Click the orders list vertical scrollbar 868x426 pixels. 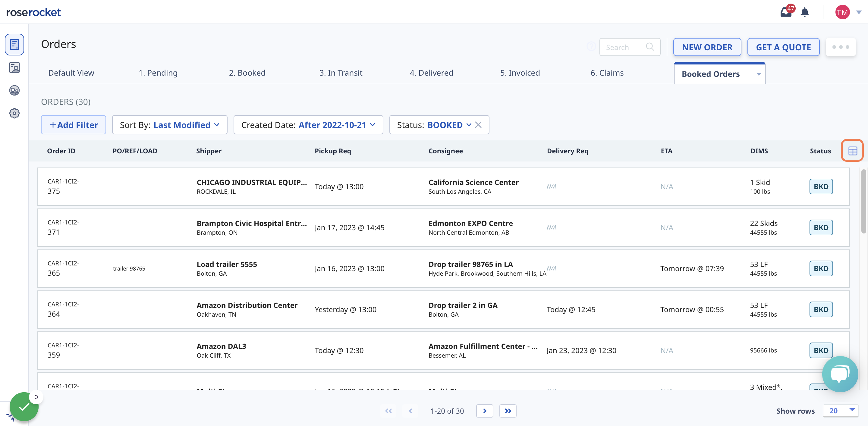click(863, 201)
